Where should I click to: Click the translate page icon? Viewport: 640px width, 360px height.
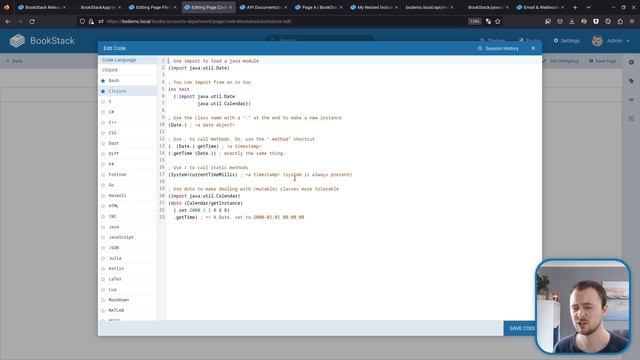488,21
